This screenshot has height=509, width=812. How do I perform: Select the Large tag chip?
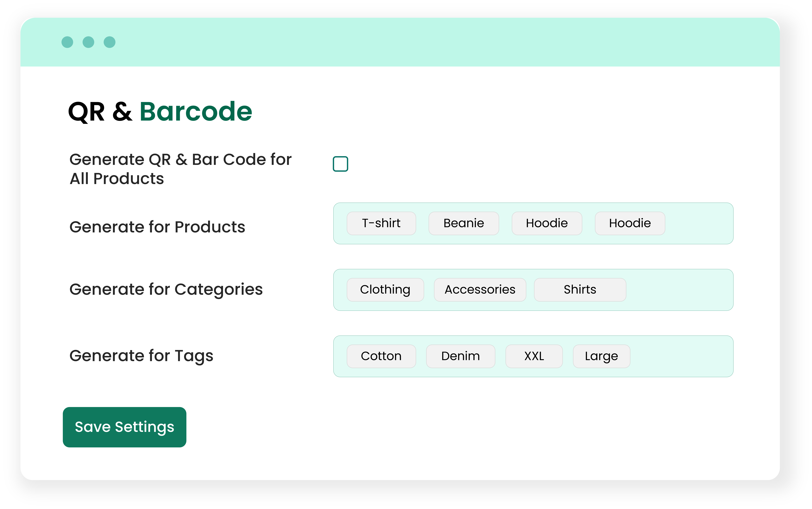[601, 356]
